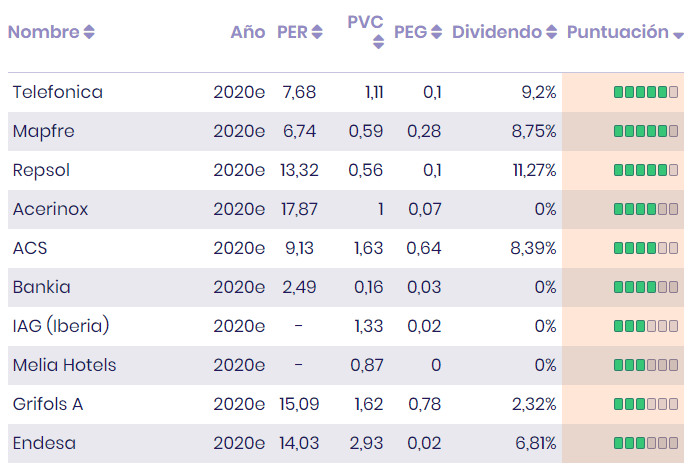The height and width of the screenshot is (463, 698).
Task: Click the Endesa score rating indicator
Action: pos(646,443)
